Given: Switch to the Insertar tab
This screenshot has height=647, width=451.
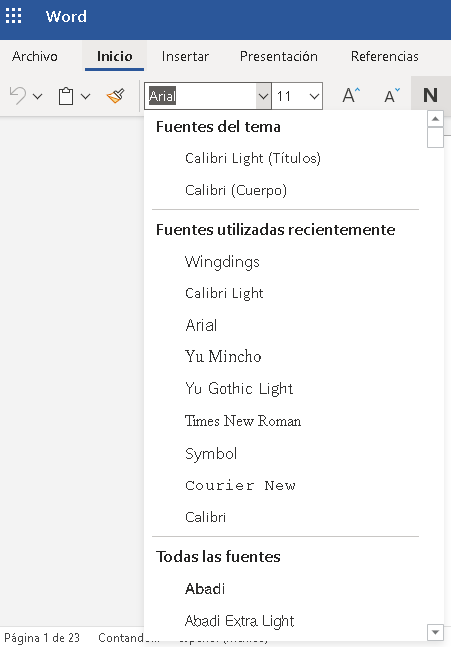Looking at the screenshot, I should [185, 56].
